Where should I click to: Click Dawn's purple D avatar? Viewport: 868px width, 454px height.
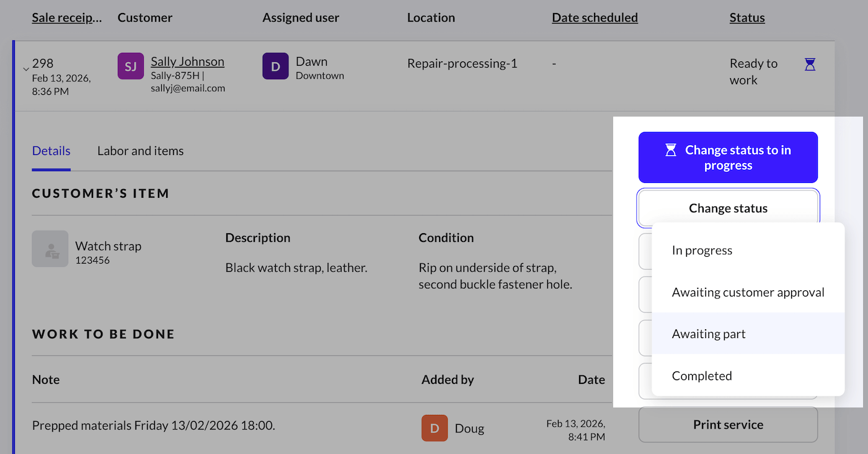point(275,66)
